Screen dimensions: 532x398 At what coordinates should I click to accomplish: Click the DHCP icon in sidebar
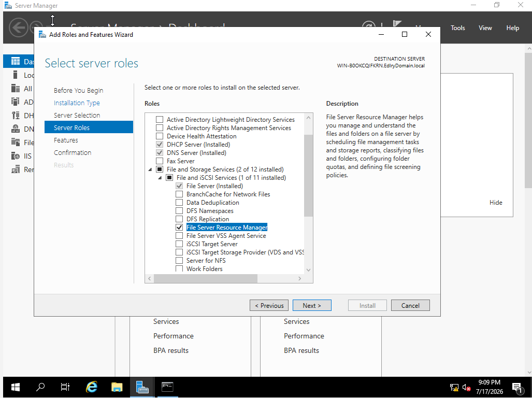click(x=15, y=116)
